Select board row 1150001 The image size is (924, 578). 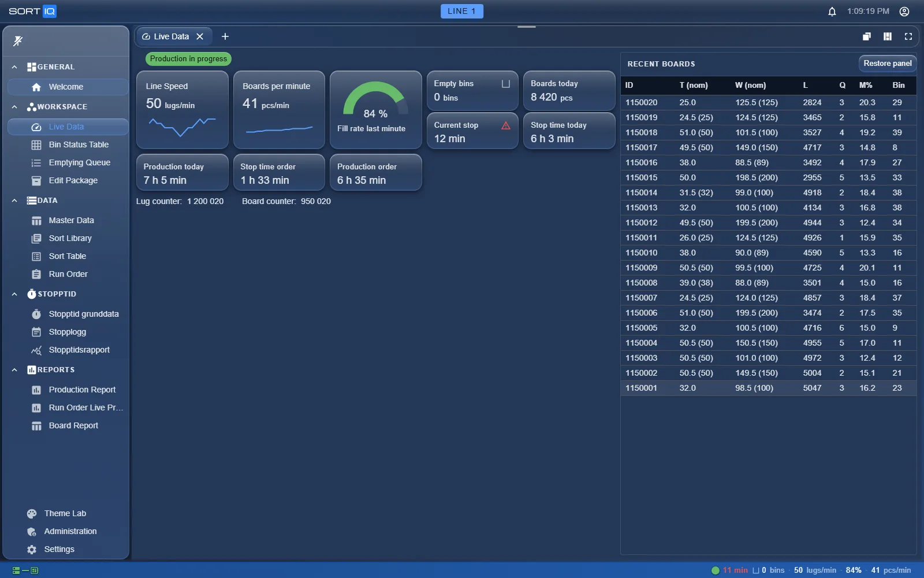pos(769,388)
